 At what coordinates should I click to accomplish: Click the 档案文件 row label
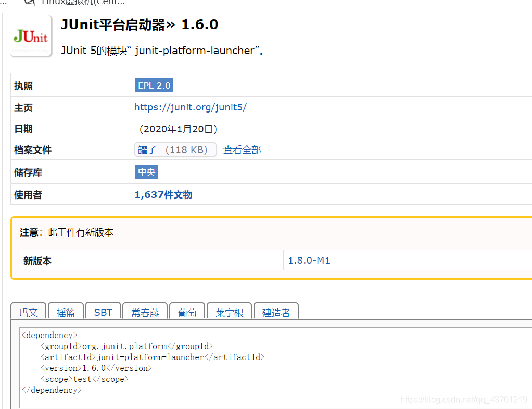[33, 150]
